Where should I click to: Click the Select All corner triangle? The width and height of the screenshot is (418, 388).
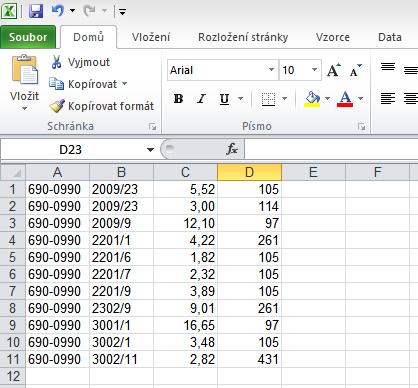(13, 172)
